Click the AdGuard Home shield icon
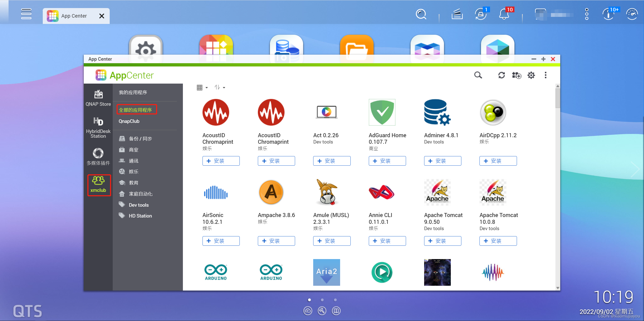The image size is (644, 321). click(x=382, y=112)
